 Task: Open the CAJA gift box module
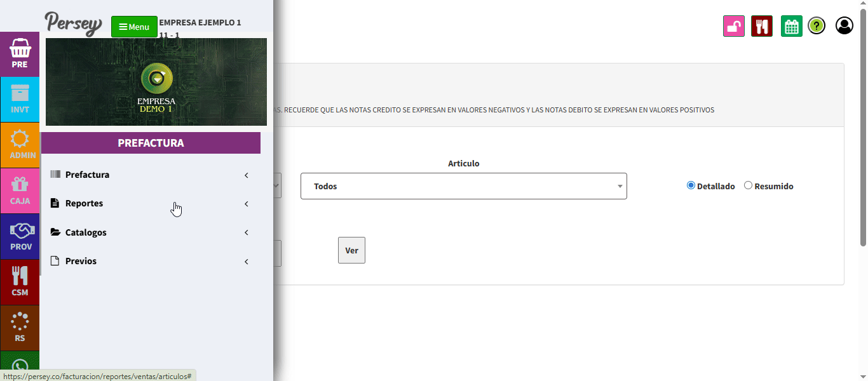[20, 190]
